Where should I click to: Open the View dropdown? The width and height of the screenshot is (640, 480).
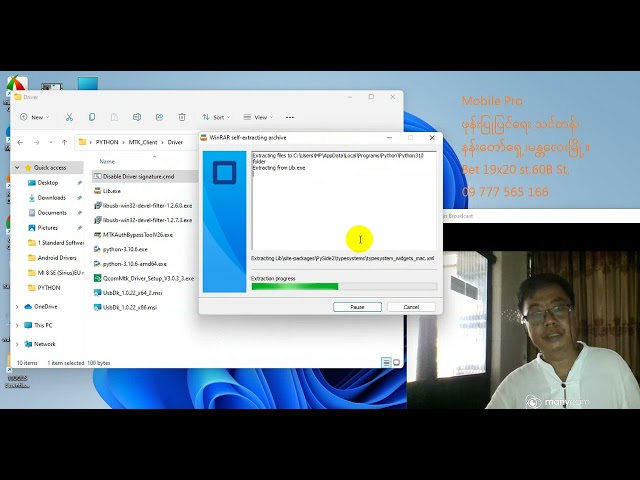(258, 118)
